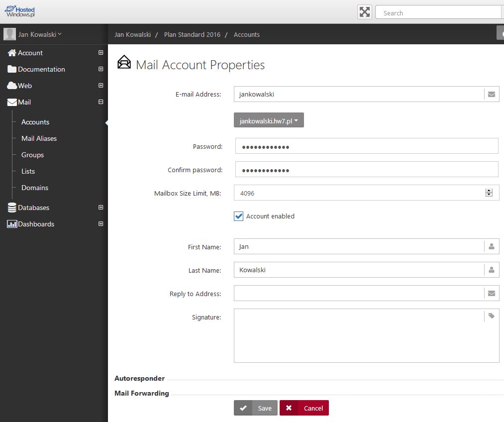The width and height of the screenshot is (504, 422).
Task: Click the Databases stack icon
Action: (x=12, y=208)
